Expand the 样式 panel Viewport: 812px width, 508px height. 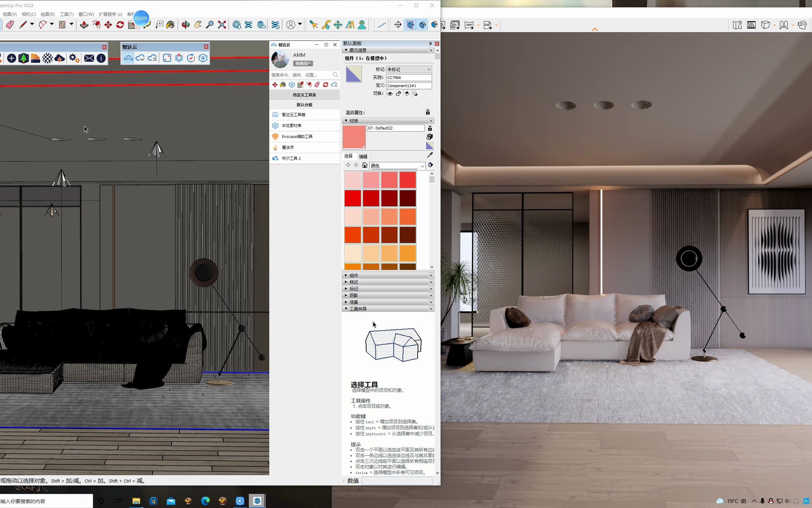click(346, 282)
